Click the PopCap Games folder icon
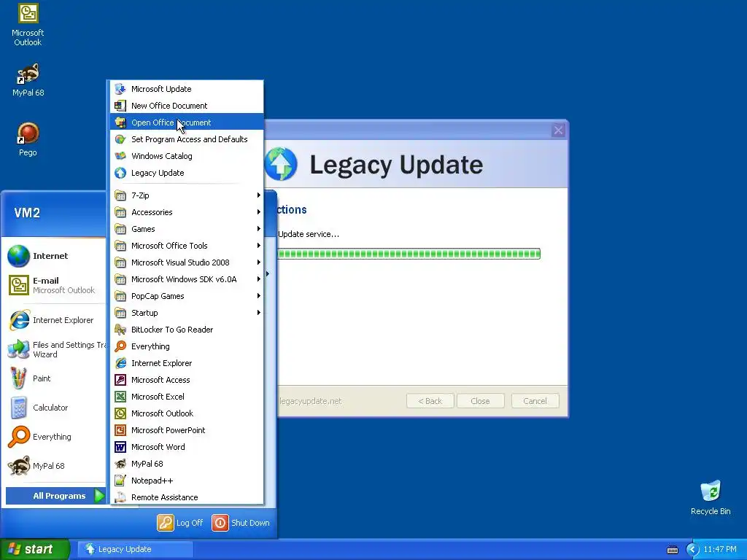The height and width of the screenshot is (560, 747). click(x=120, y=296)
